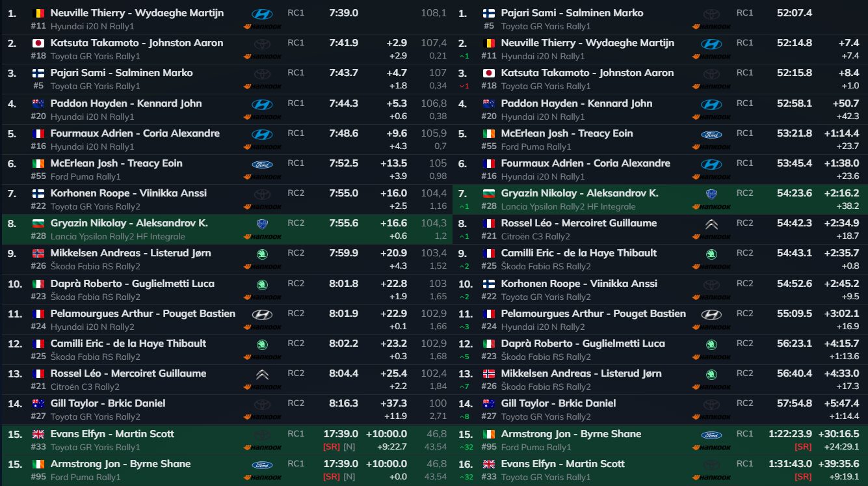Open the Neuville - Wydaeghe crew with time 7:39.0

point(137,13)
